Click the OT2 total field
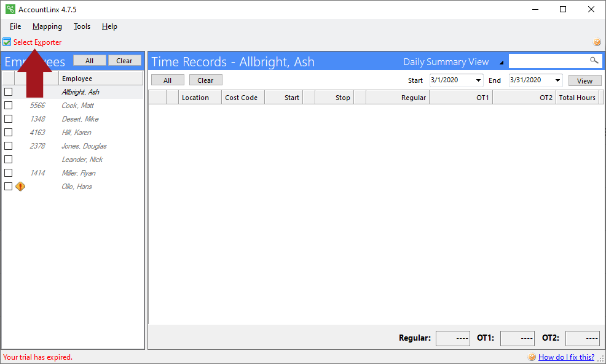This screenshot has width=606, height=364. (583, 338)
